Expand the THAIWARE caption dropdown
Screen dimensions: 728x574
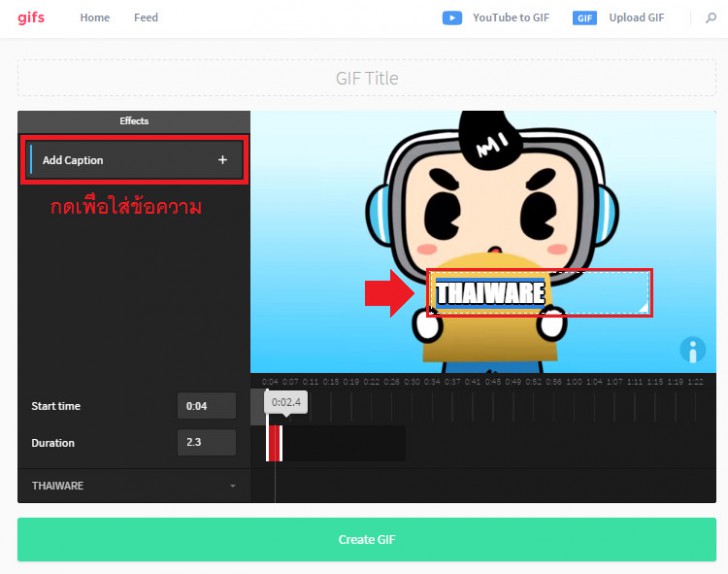tap(233, 486)
